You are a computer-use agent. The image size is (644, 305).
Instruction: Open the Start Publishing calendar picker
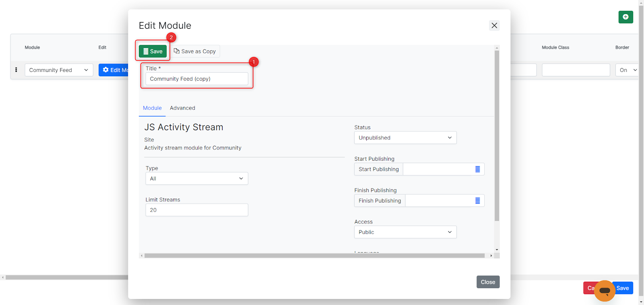click(477, 169)
